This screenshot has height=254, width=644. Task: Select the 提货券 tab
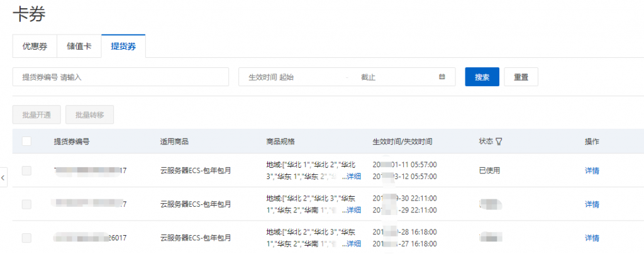point(123,46)
